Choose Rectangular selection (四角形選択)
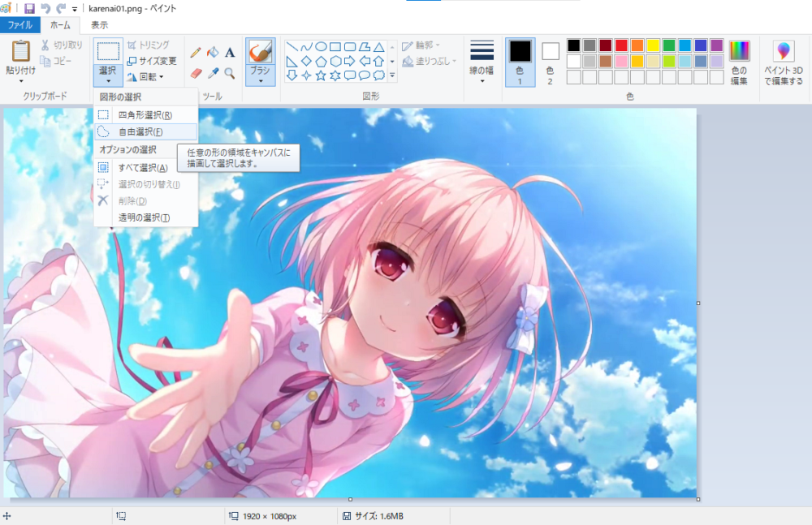Screen dimensions: 812x525 [145, 115]
